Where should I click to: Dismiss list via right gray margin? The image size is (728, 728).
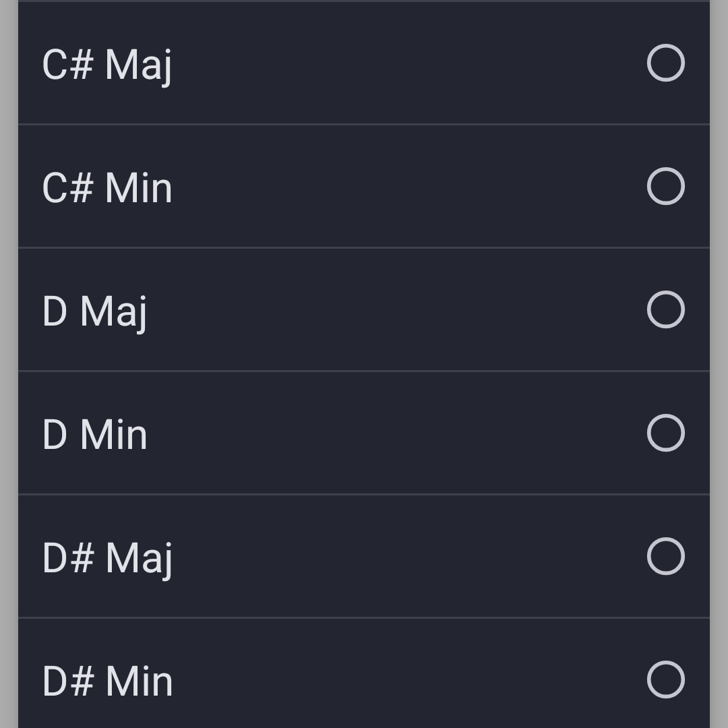(x=719, y=364)
